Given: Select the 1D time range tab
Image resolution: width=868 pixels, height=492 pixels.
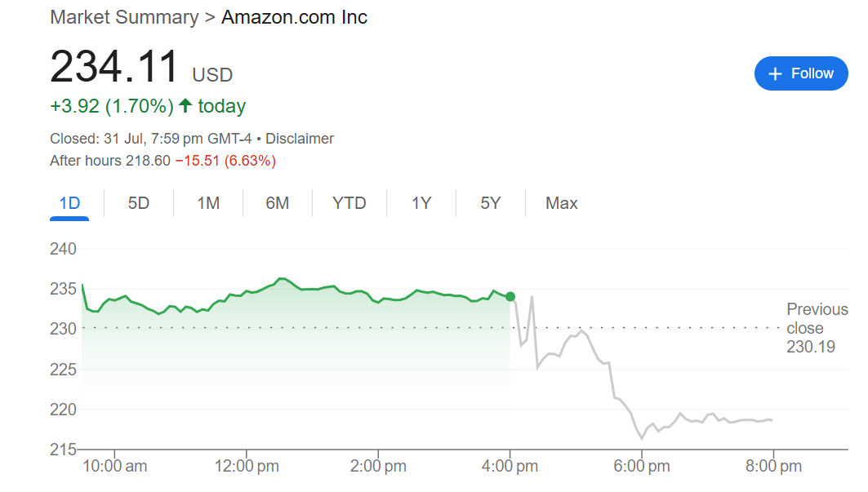Looking at the screenshot, I should click(x=69, y=203).
